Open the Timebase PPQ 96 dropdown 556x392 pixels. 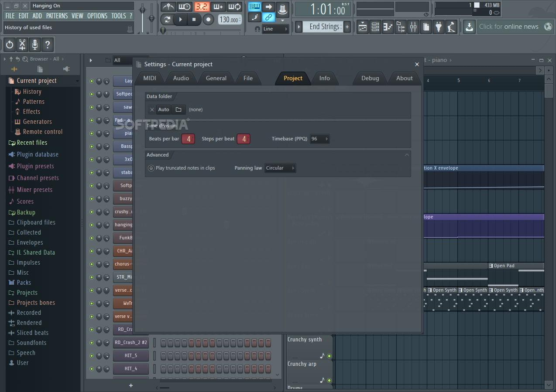coord(319,139)
